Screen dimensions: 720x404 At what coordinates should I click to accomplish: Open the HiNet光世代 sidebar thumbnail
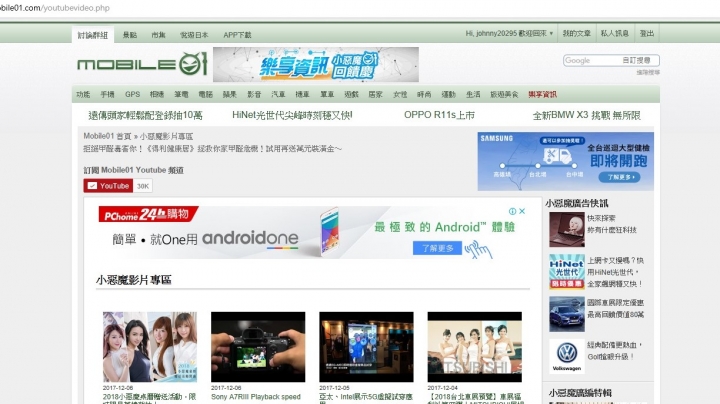(x=567, y=272)
